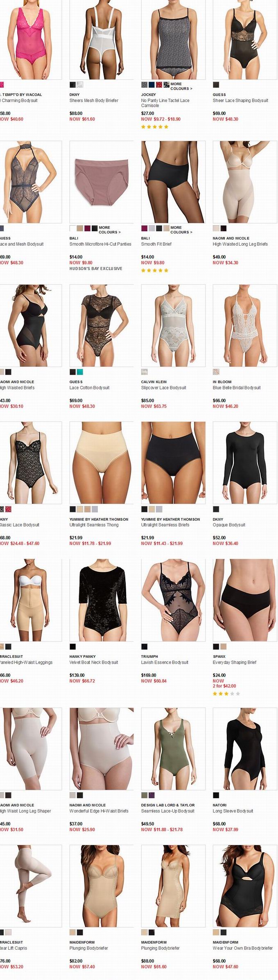Open the Maidenform Wear Your Own Bra Bodybriefer
278x980 pixels.
pyautogui.click(x=242, y=948)
